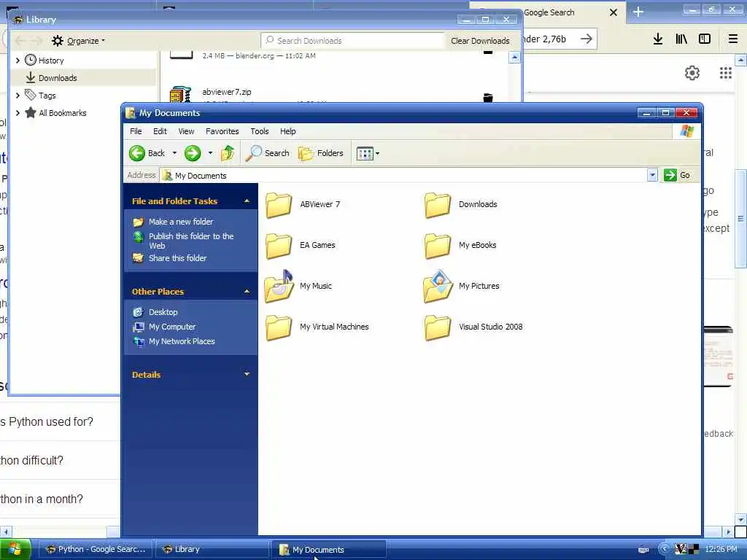The width and height of the screenshot is (747, 560).
Task: Open the Forward history dropdown arrow
Action: click(210, 153)
